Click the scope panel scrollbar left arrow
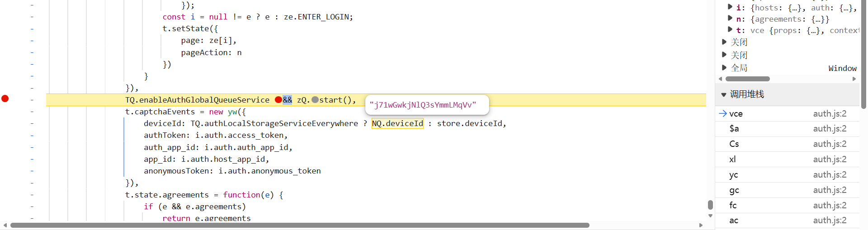 coord(720,79)
